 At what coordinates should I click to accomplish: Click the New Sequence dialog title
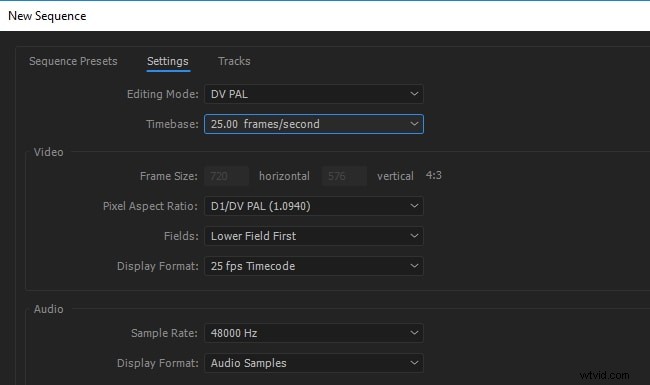point(47,16)
